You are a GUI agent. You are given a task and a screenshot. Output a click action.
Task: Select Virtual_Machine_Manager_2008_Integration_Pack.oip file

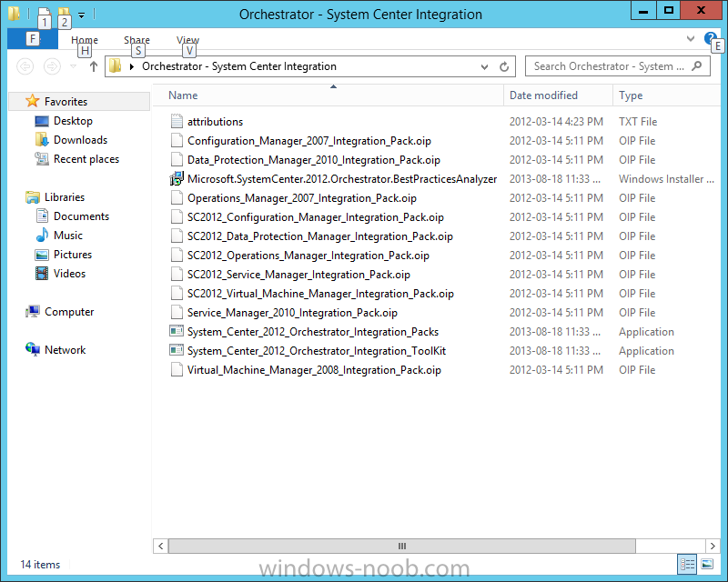point(314,369)
